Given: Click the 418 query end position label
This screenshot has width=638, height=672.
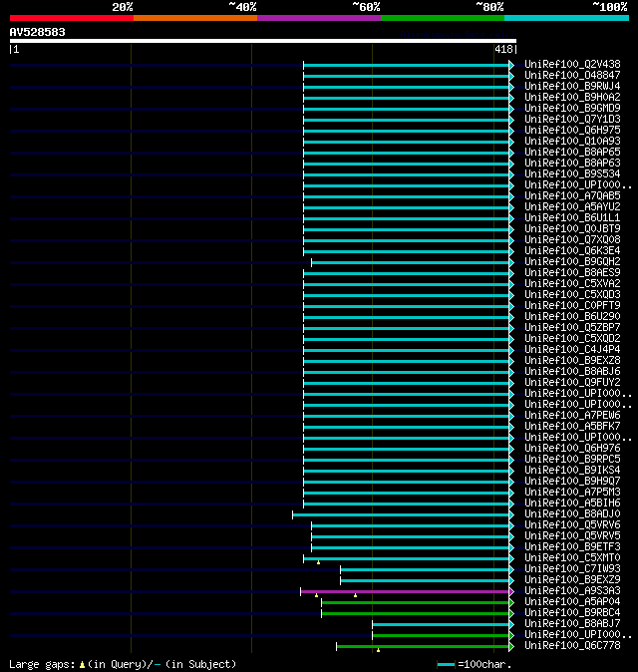Looking at the screenshot, I should [503, 49].
